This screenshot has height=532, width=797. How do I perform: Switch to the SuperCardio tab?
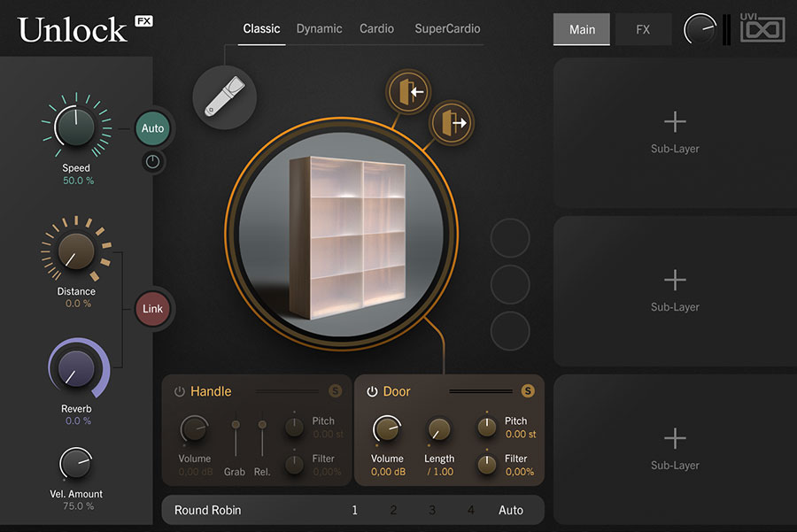(447, 29)
